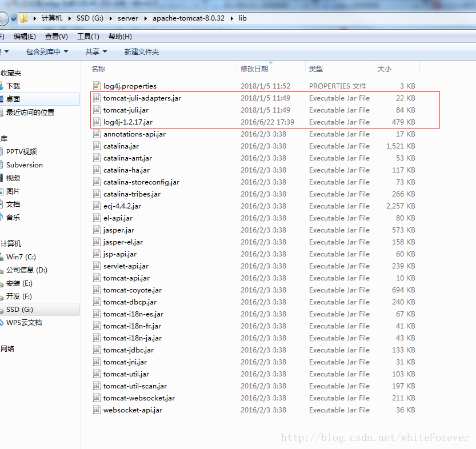Image resolution: width=476 pixels, height=449 pixels.
Task: Click the jasper-el.jar file icon
Action: click(97, 242)
